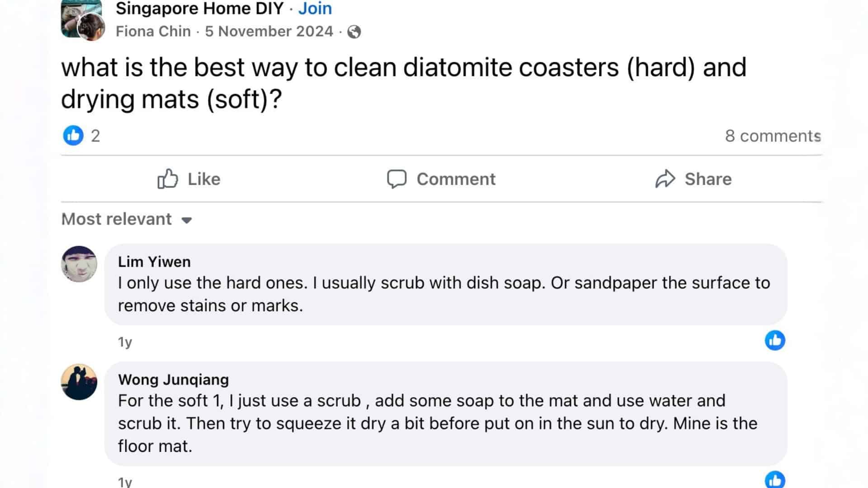Select the Share action under the post
This screenshot has height=488, width=868.
[694, 178]
